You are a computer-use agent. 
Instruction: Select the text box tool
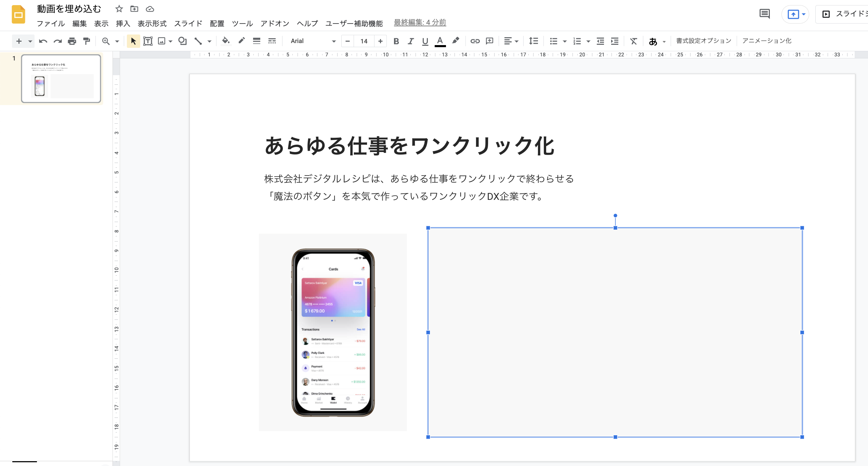click(x=148, y=41)
